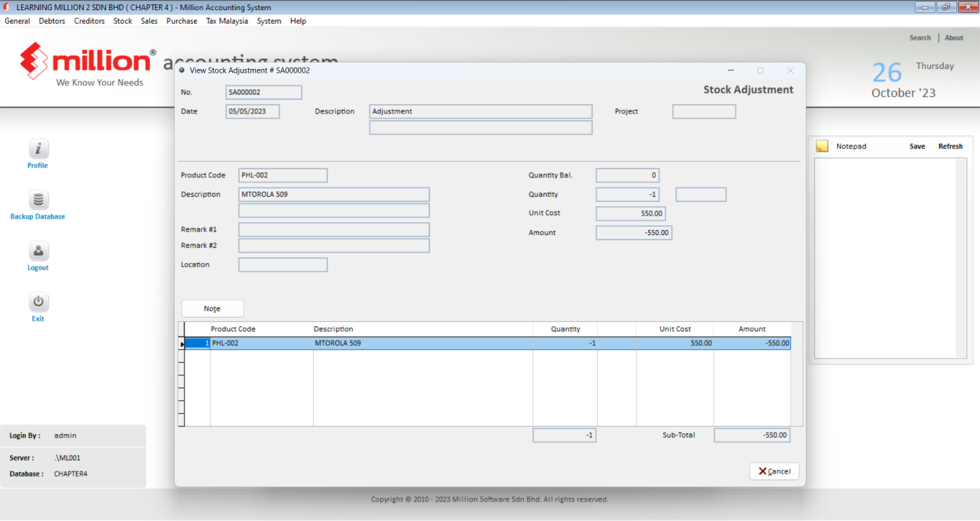The image size is (980, 521).
Task: Click the Unit Cost column header
Action: coord(675,329)
